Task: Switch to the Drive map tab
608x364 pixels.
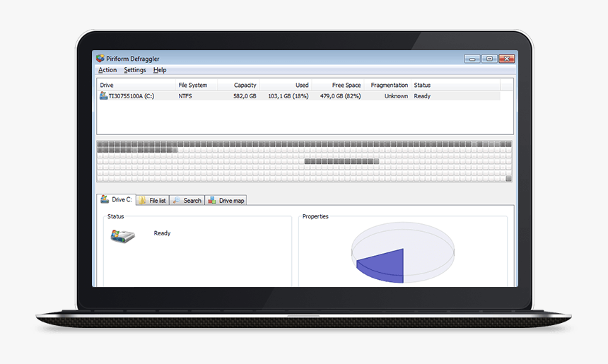Action: click(x=226, y=201)
